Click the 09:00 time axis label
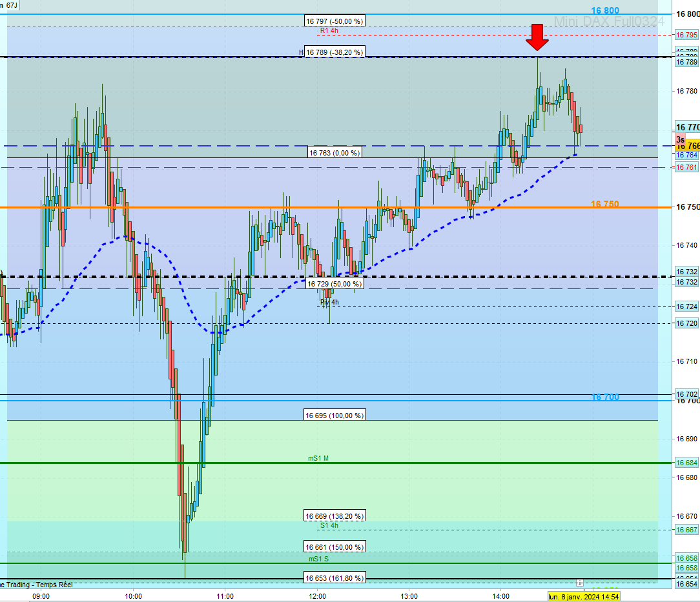 41,596
